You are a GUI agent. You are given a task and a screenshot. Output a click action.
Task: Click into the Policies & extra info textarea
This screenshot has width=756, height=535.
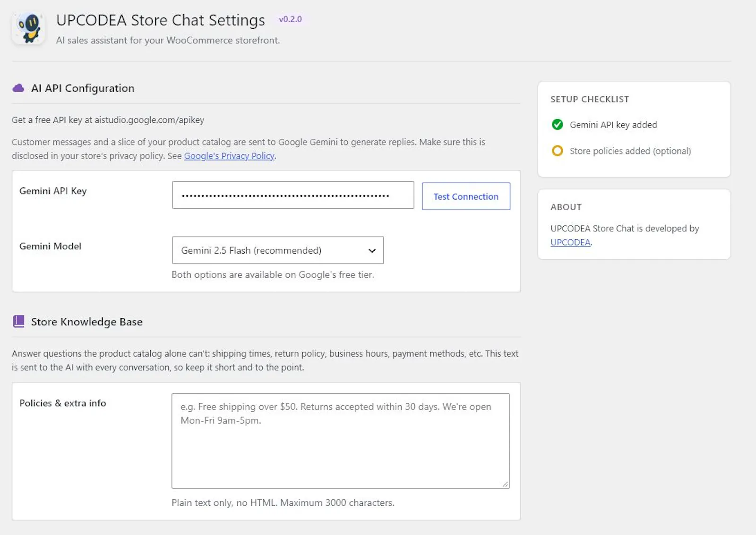tap(340, 441)
